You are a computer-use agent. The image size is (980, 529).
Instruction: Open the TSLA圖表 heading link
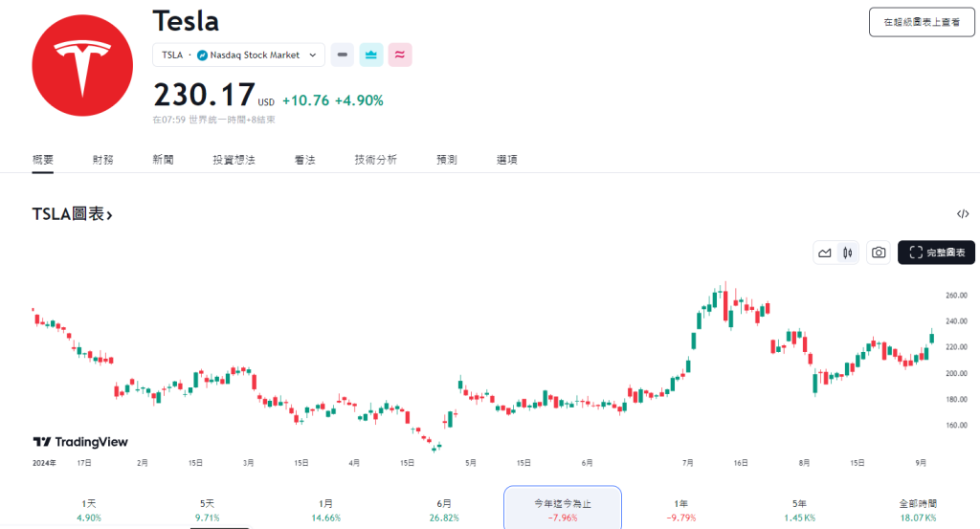pyautogui.click(x=73, y=214)
